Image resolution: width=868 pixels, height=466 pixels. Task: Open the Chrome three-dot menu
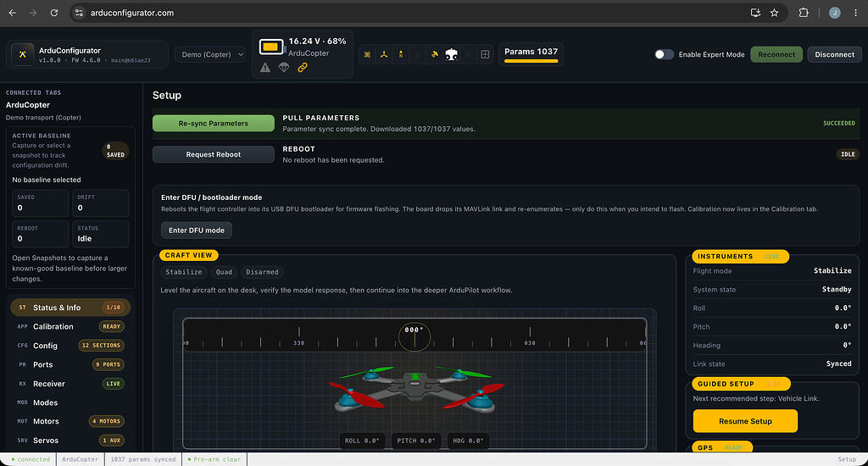(x=855, y=13)
